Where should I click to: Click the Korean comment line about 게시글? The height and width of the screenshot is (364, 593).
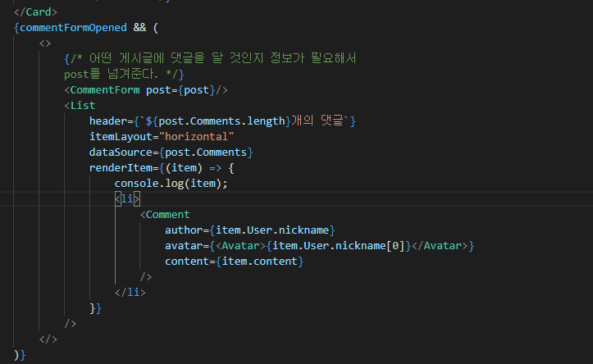click(210, 58)
